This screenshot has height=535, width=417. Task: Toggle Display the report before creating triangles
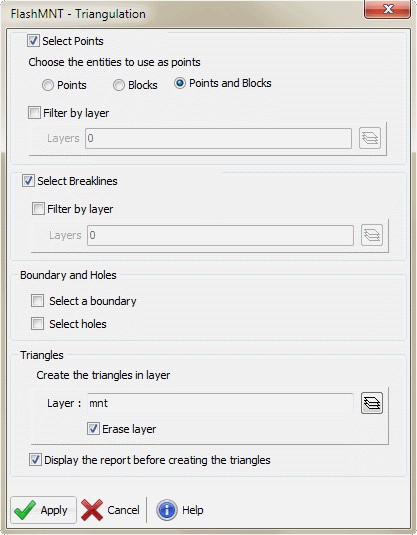click(x=35, y=460)
